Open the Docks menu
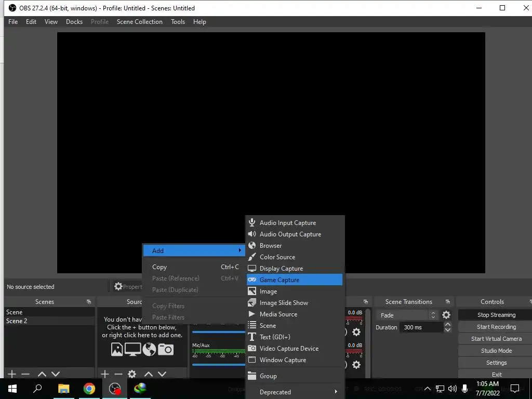Image resolution: width=532 pixels, height=399 pixels. click(x=74, y=22)
